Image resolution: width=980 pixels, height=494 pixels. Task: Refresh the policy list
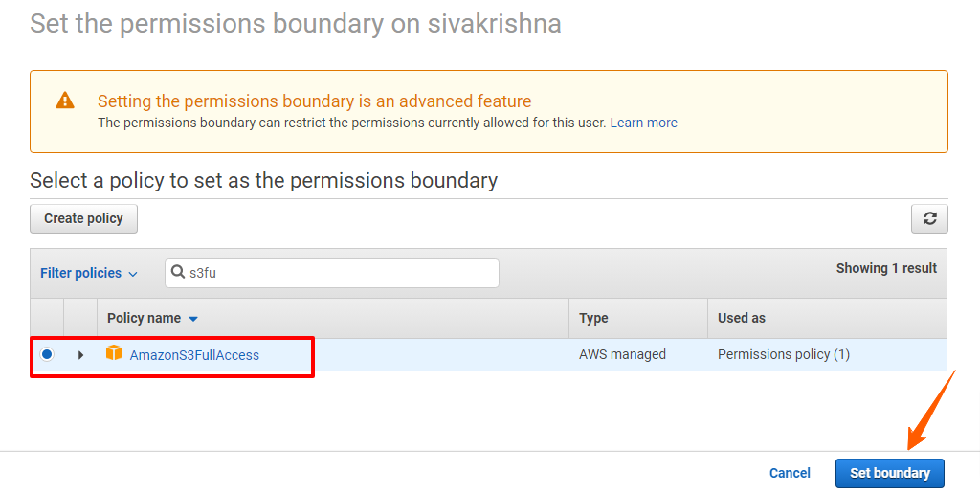(929, 219)
